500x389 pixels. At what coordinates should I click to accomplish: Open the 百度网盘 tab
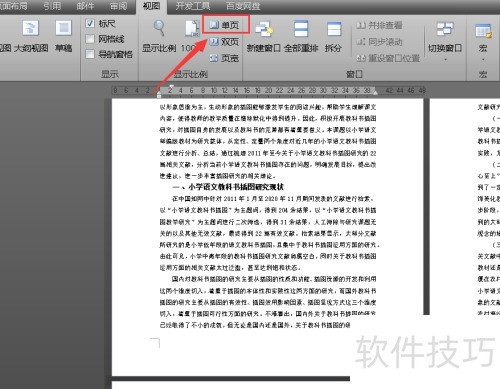pyautogui.click(x=243, y=6)
